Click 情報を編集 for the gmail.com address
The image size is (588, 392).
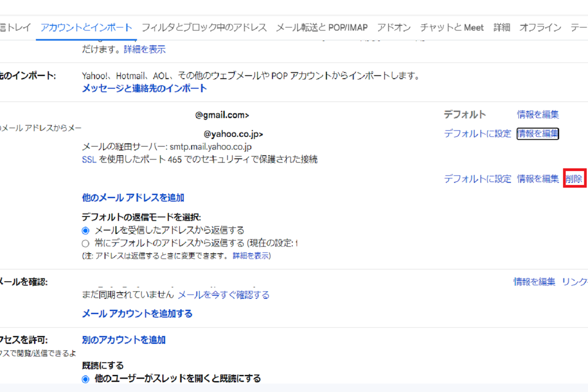(x=538, y=115)
